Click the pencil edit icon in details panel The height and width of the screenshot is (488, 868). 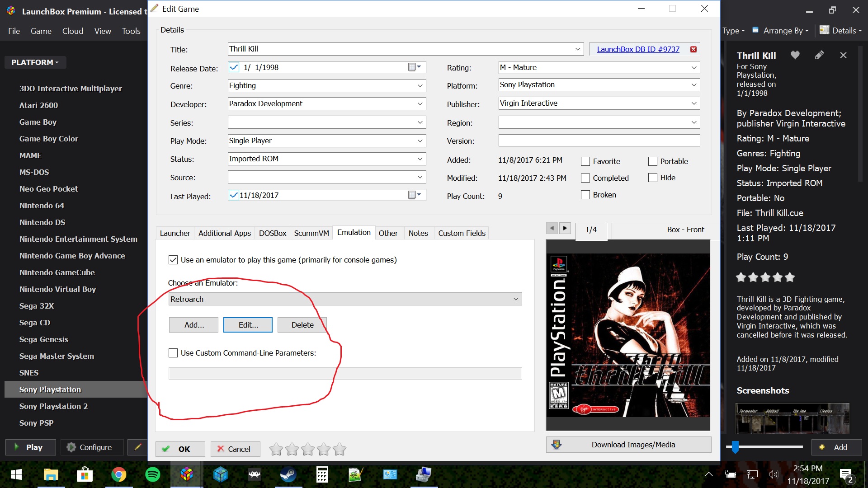click(819, 55)
